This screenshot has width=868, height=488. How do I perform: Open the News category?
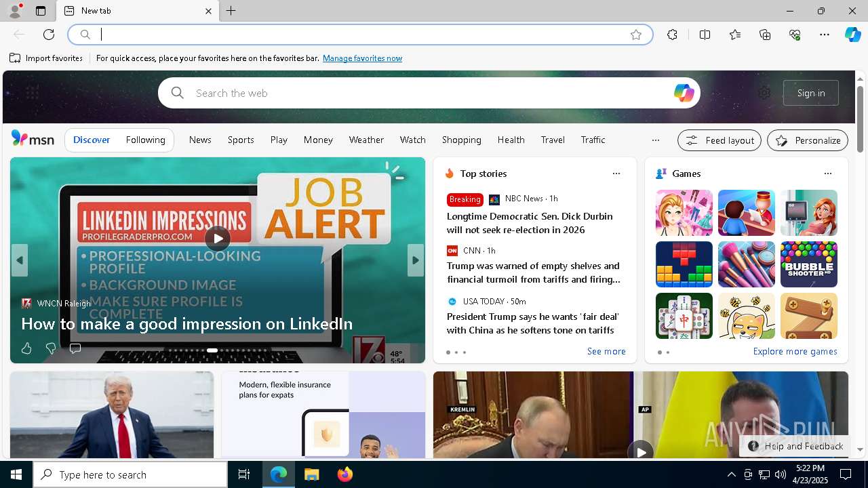[200, 140]
